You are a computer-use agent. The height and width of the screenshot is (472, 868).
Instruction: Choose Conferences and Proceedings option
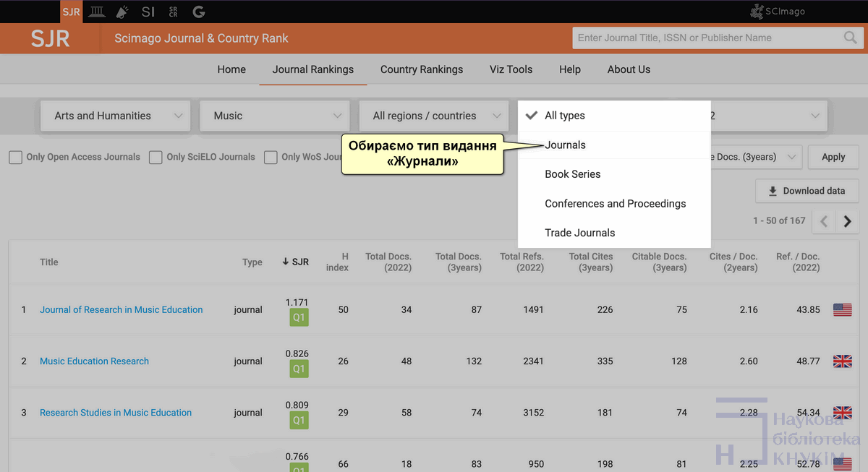pyautogui.click(x=615, y=204)
